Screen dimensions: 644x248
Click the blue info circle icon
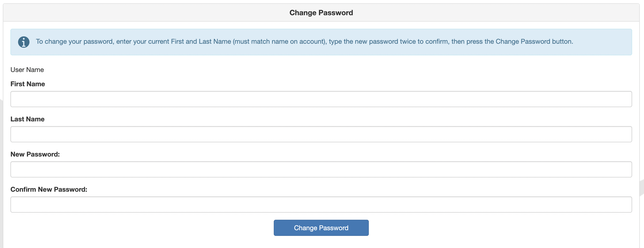click(24, 42)
